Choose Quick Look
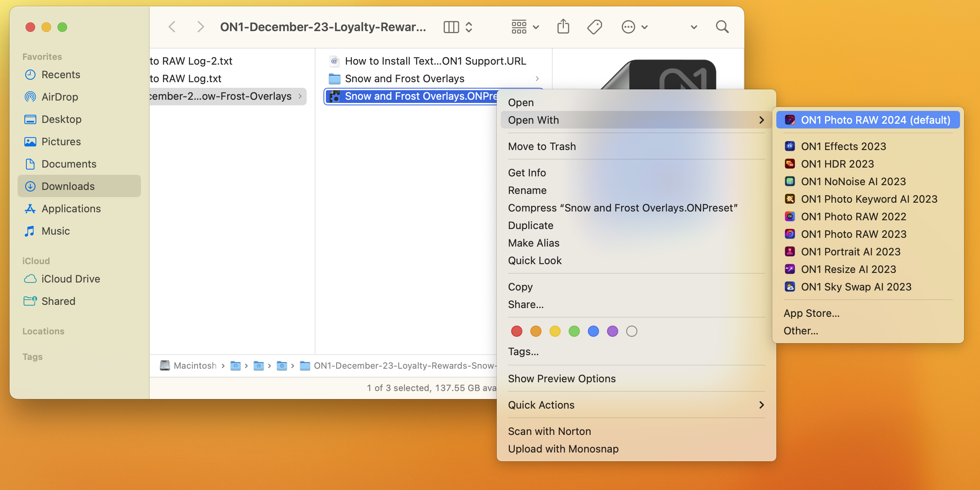 click(636, 261)
